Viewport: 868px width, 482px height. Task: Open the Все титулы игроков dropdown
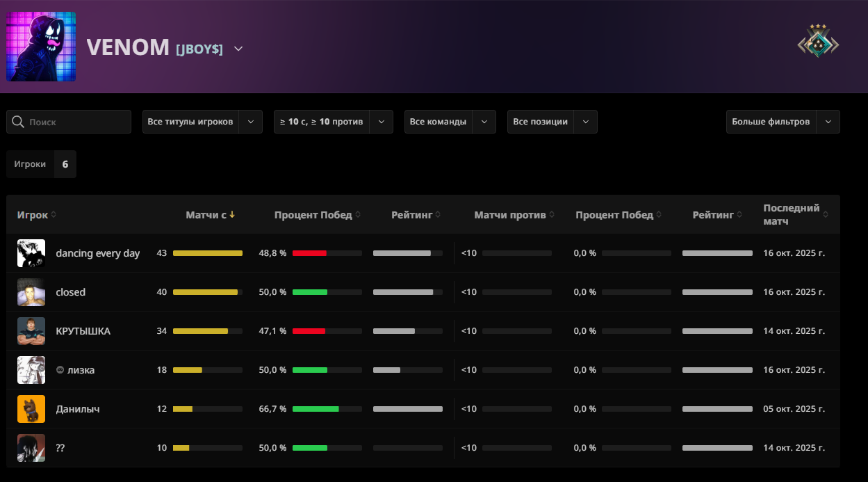202,122
